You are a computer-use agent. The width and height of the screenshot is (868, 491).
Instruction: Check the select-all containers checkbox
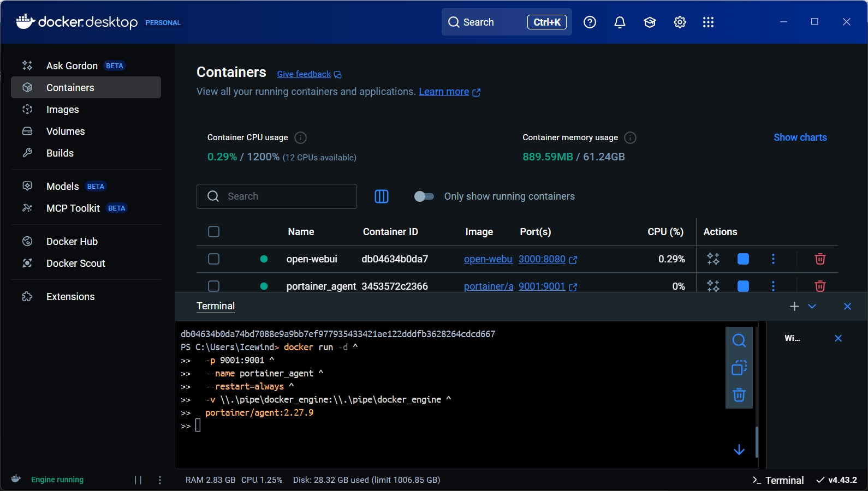click(x=214, y=232)
